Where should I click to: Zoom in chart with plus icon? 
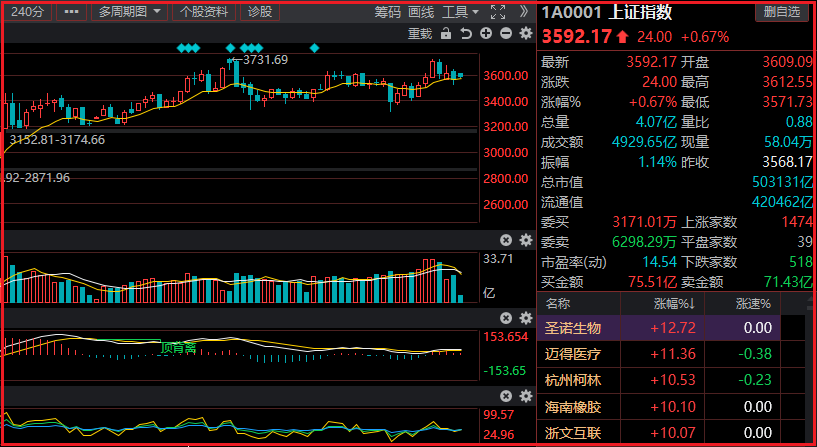486,34
